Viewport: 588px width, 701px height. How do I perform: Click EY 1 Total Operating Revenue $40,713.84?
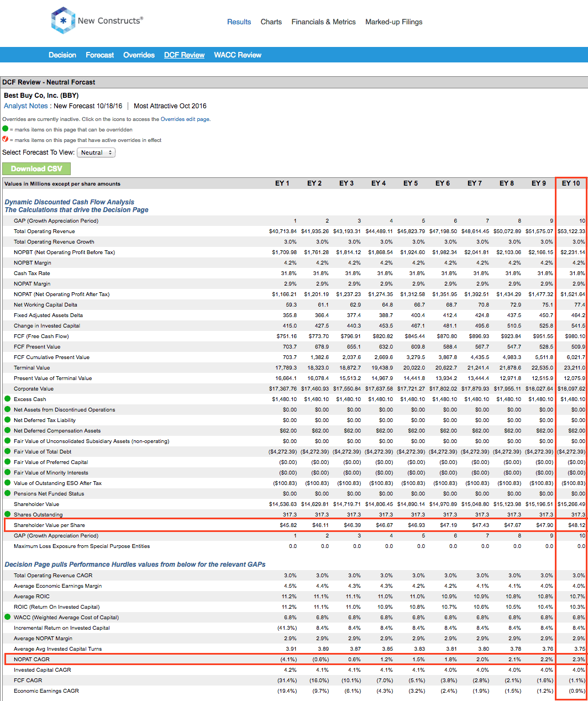click(283, 231)
